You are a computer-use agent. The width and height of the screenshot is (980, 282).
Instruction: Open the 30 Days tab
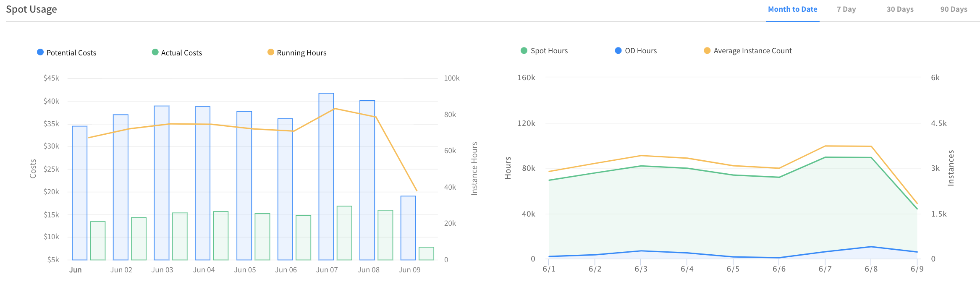900,9
